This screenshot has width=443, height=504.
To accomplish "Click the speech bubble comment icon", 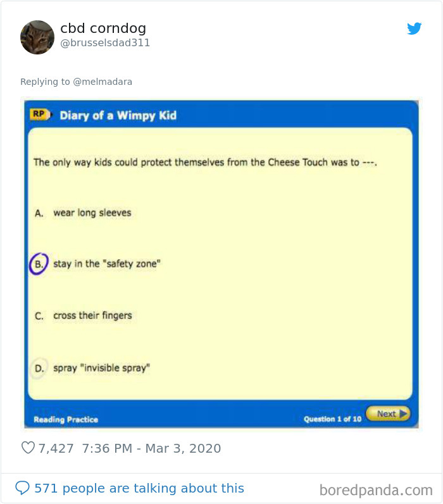I will pyautogui.click(x=23, y=488).
